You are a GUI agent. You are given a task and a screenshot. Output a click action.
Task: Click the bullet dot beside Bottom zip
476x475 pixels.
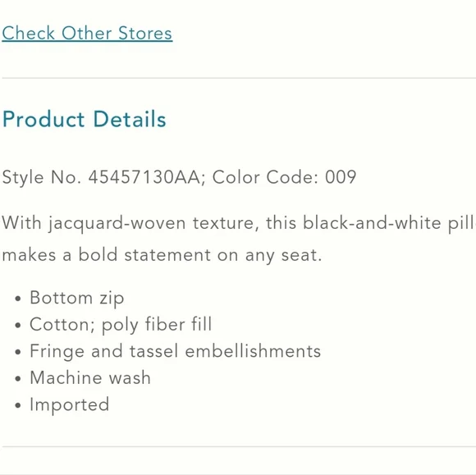(18, 299)
